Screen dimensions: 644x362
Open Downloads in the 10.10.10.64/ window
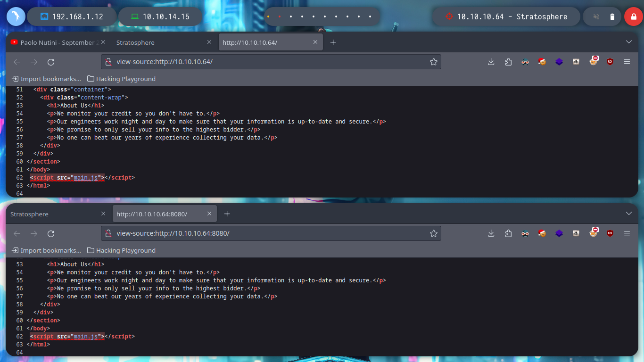click(491, 62)
